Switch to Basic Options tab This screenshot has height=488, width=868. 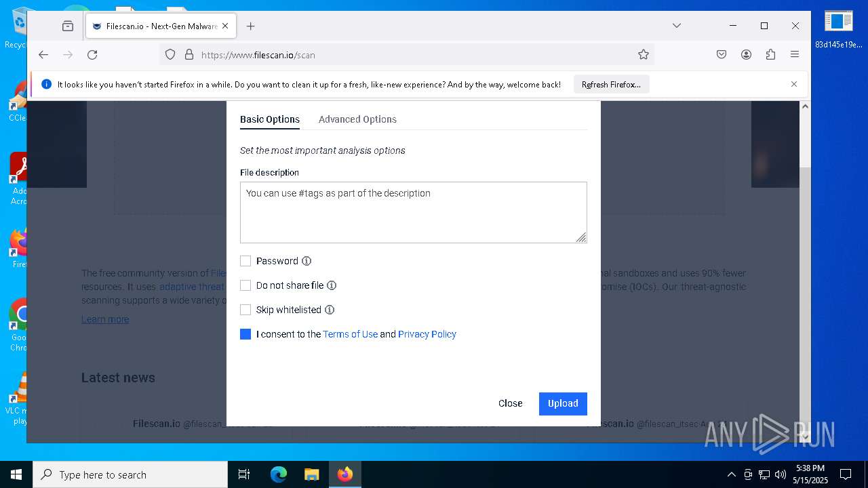(x=270, y=119)
